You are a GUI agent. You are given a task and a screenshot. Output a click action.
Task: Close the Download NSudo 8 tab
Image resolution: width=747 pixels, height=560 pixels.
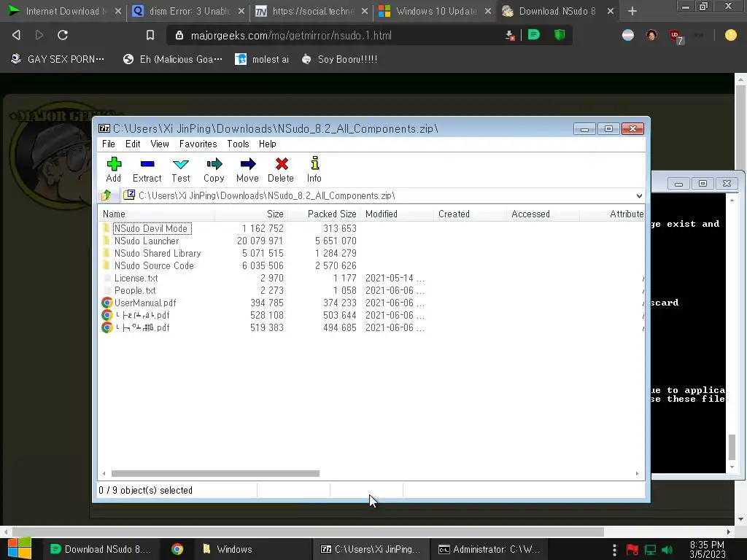click(x=611, y=11)
